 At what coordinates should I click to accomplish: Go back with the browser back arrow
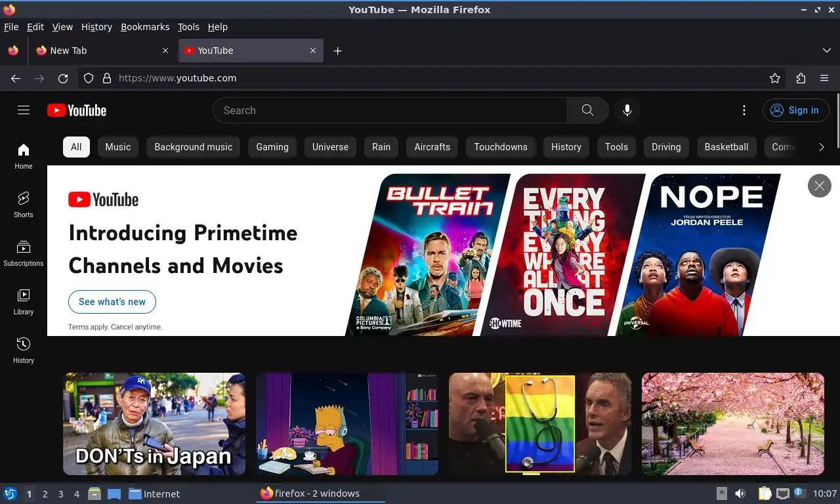pyautogui.click(x=16, y=78)
